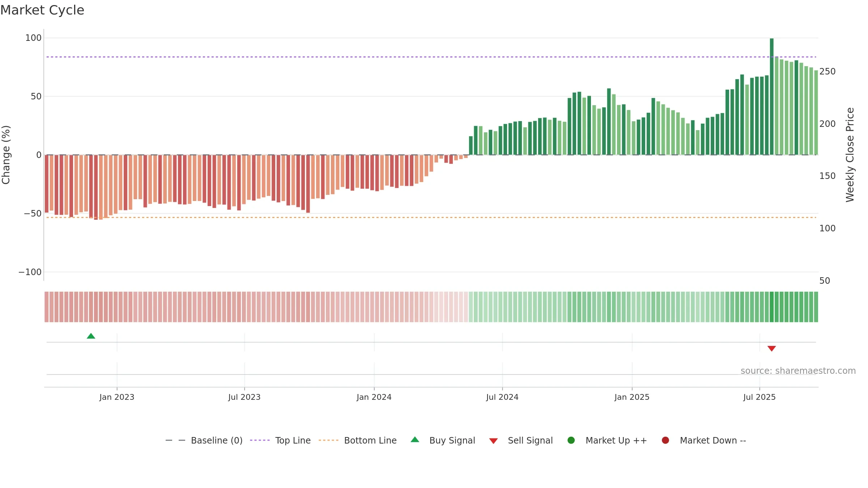Click the Jul 2023 x-axis label
Viewport: 868px width, 488px height.
[244, 397]
